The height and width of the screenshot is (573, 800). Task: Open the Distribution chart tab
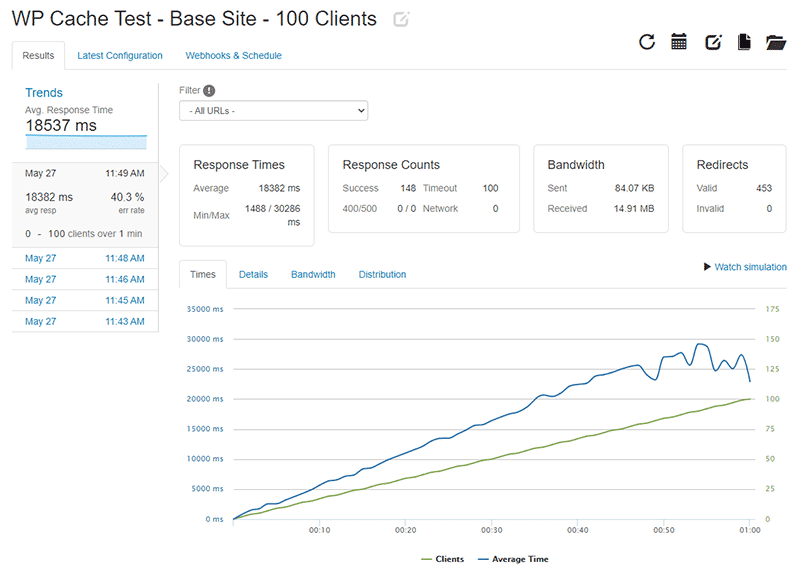pyautogui.click(x=382, y=274)
